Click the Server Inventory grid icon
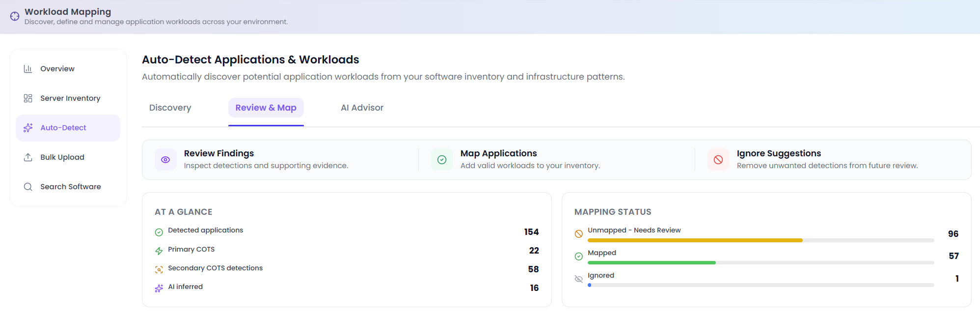The image size is (980, 317). tap(28, 98)
